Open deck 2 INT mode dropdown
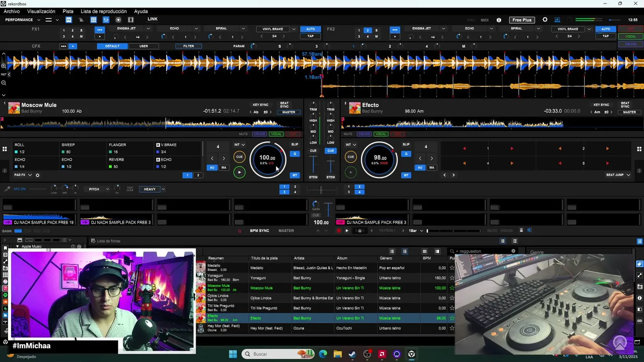 (351, 145)
